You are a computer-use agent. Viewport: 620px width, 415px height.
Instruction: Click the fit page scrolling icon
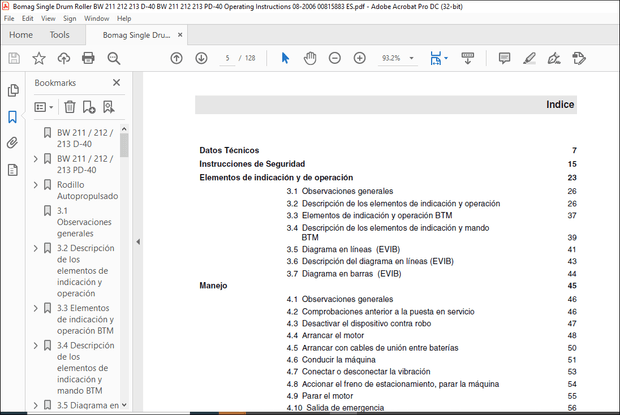coord(436,58)
